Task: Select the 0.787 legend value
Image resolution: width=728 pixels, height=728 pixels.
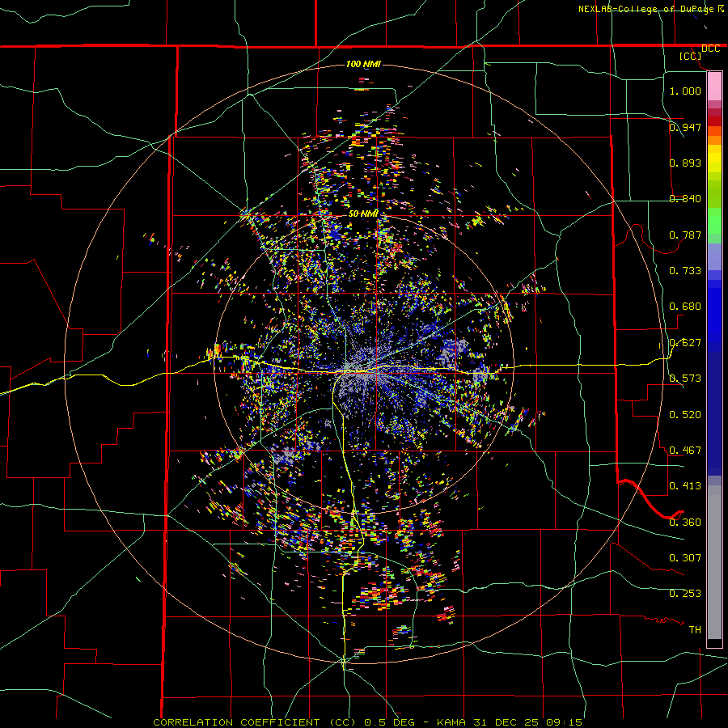Action: click(x=685, y=235)
